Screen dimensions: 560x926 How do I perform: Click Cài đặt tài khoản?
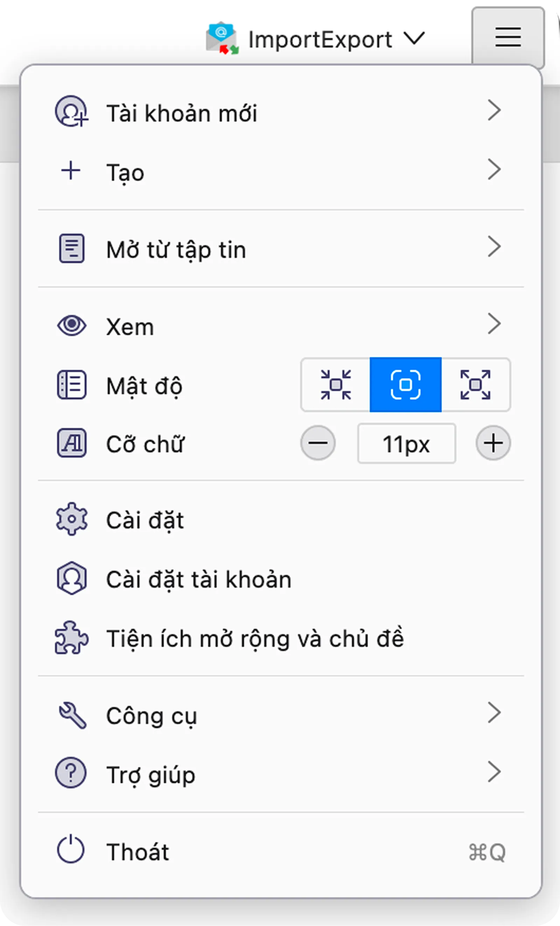tap(198, 579)
